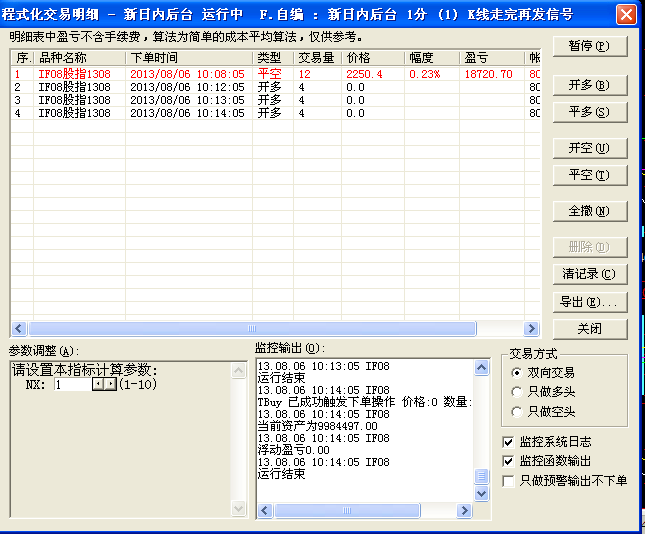Click the 当前资产为9984497.00 log line
The width and height of the screenshot is (645, 534).
point(318,426)
